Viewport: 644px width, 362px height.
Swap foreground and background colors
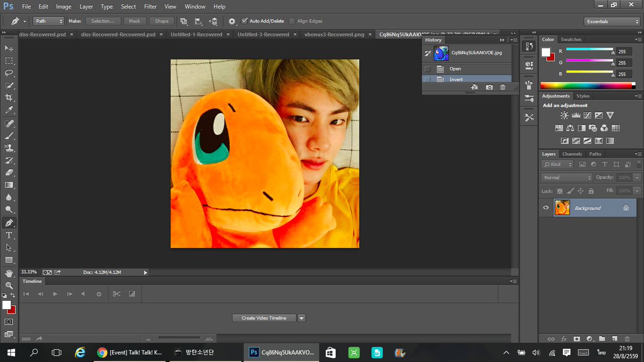13,296
